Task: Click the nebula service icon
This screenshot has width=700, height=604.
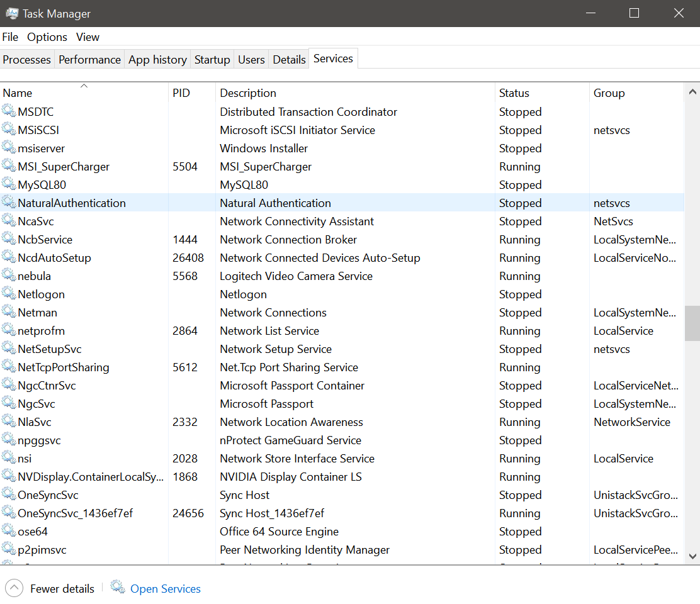Action: [x=9, y=275]
